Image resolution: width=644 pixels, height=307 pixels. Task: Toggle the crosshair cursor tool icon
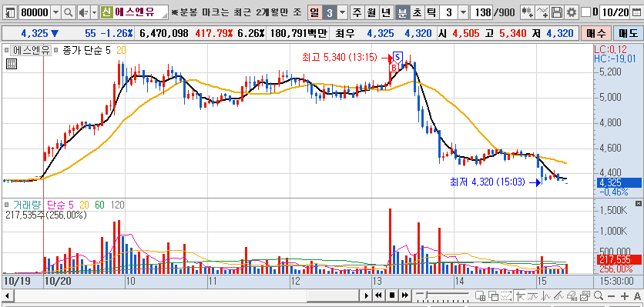[520, 295]
